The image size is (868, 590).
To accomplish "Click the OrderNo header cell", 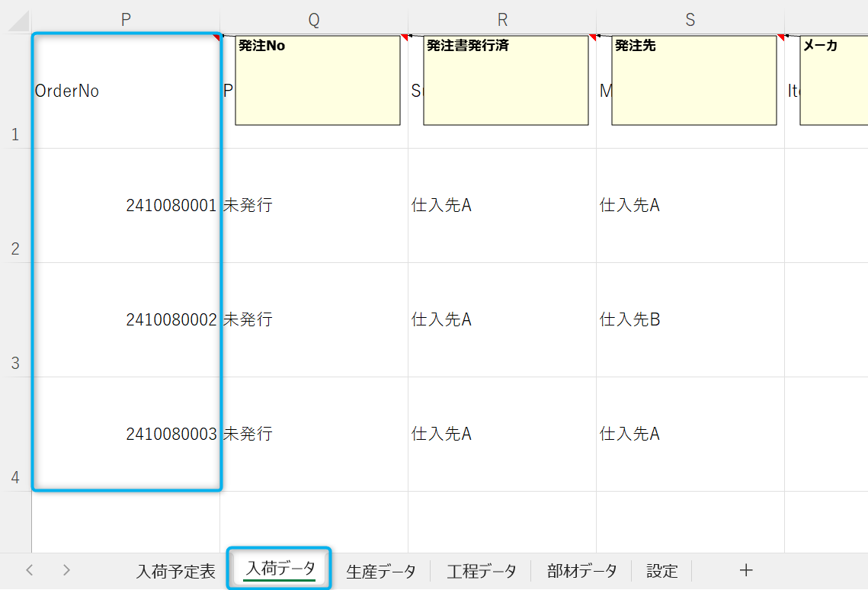I will [126, 91].
